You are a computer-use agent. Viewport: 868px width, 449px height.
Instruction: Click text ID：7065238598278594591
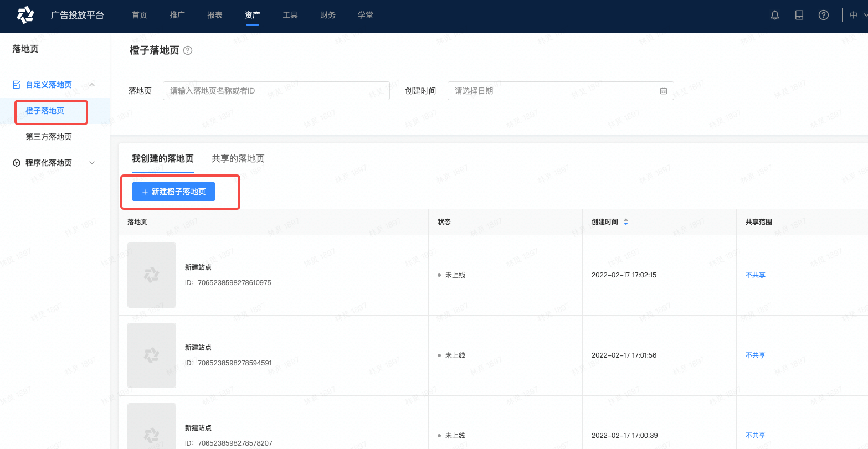[x=228, y=363]
